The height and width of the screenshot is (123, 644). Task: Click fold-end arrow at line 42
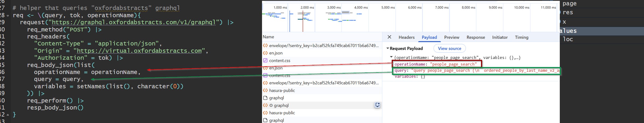pyautogui.click(x=8, y=115)
